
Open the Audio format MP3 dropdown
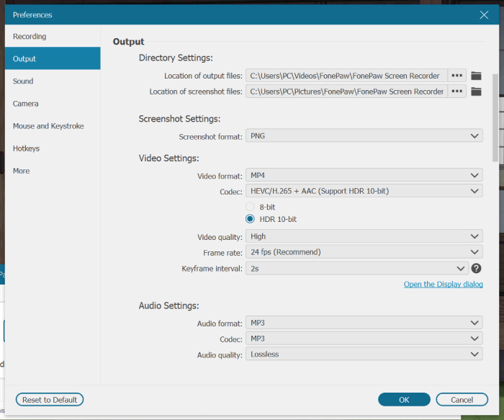[x=364, y=323]
